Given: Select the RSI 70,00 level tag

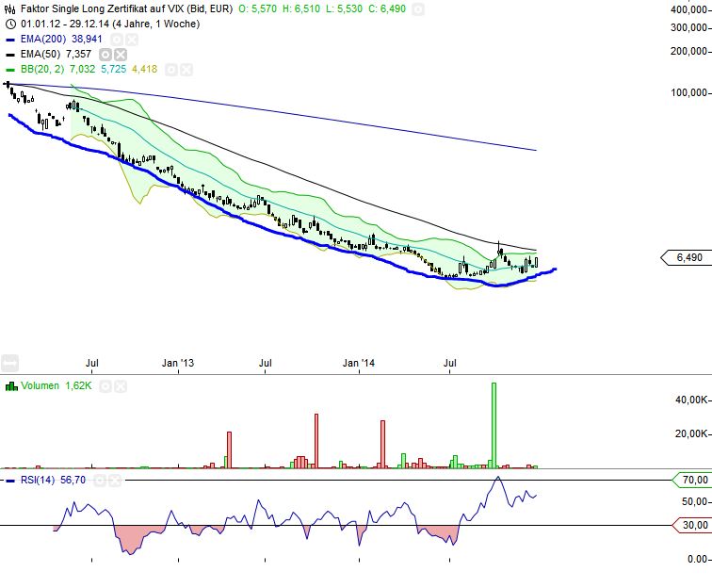Looking at the screenshot, I should coord(691,480).
